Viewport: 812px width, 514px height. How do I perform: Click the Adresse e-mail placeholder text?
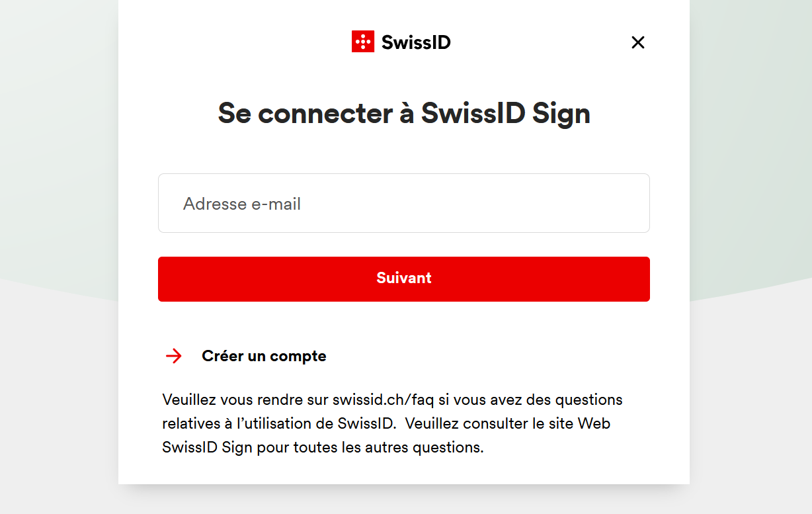(x=242, y=204)
